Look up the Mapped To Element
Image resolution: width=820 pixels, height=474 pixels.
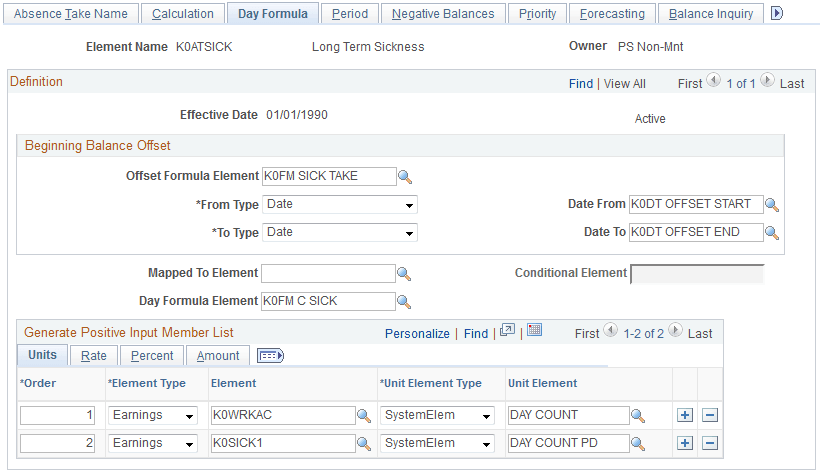pyautogui.click(x=405, y=273)
